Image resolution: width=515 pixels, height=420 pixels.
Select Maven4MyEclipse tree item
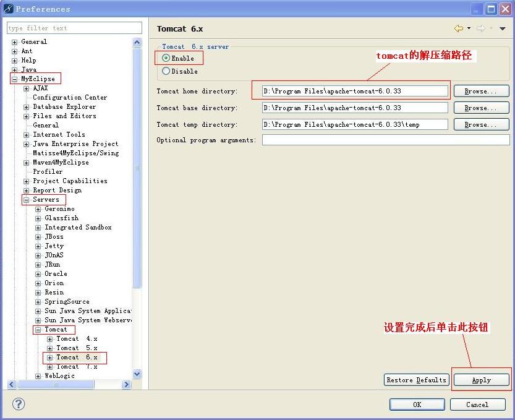pyautogui.click(x=61, y=162)
